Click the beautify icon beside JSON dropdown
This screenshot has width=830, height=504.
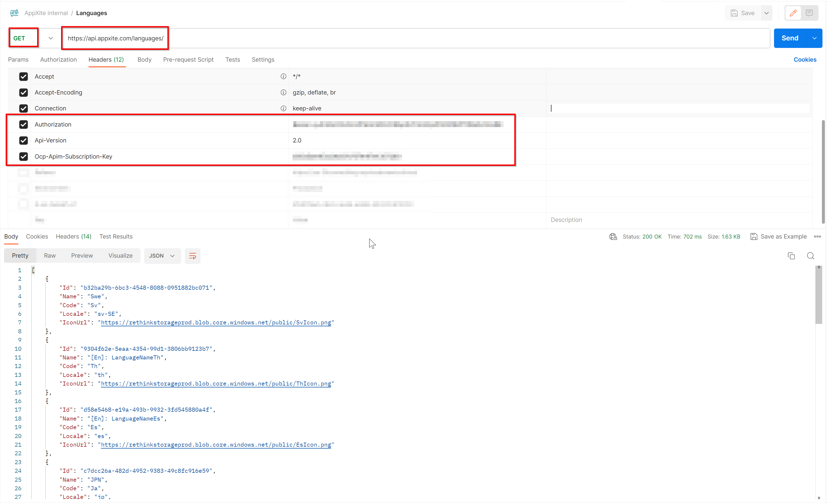192,256
